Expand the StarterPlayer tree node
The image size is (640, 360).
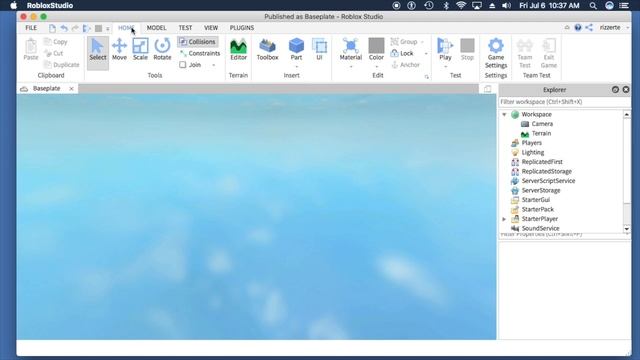pos(504,219)
